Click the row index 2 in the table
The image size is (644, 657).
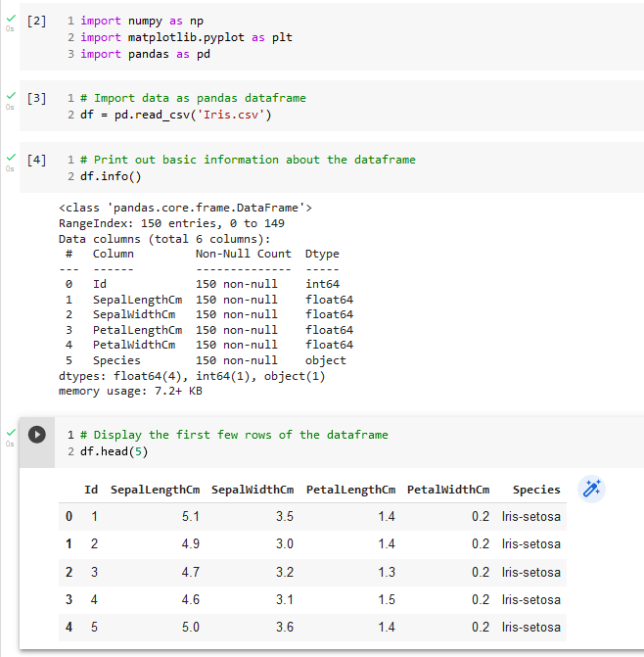(69, 572)
